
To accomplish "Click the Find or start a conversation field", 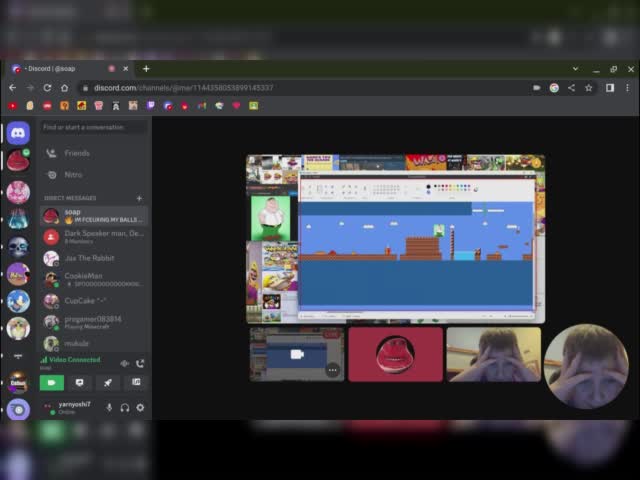I will [x=94, y=127].
